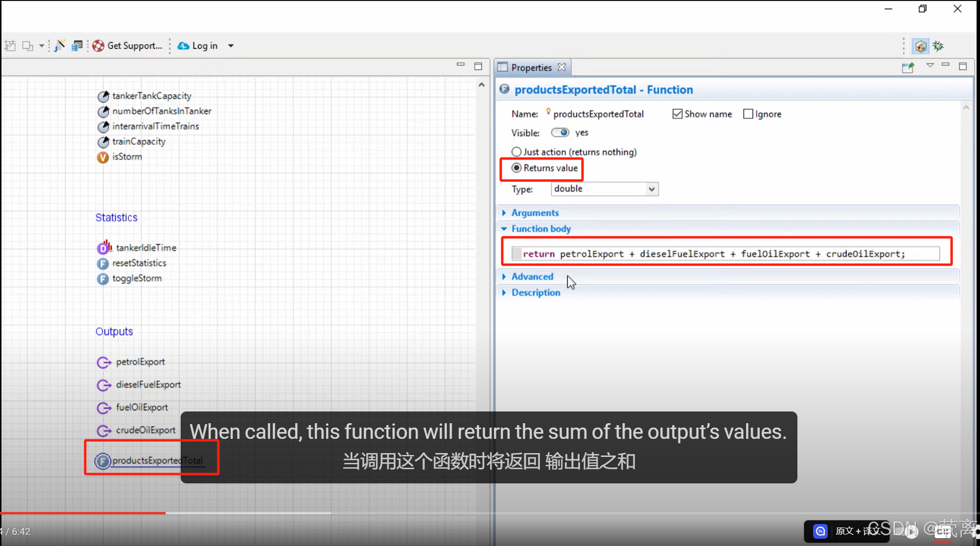
Task: Click the tankerIdleTime statistics icon
Action: [104, 248]
